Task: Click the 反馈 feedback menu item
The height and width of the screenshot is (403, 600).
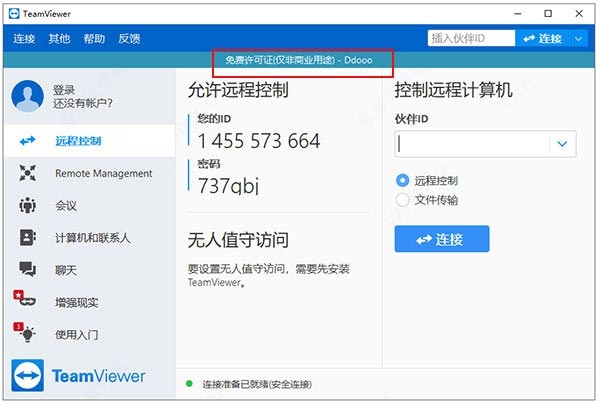Action: click(x=129, y=39)
